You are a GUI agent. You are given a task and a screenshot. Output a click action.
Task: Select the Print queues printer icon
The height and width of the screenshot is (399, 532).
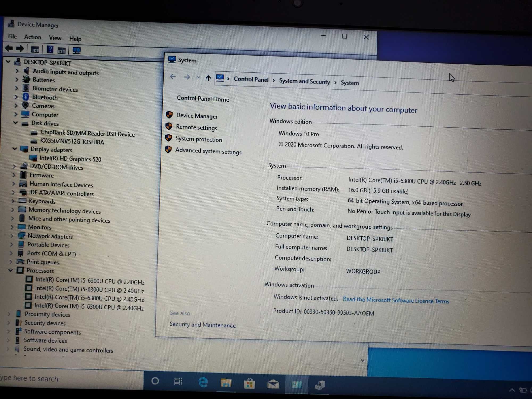pyautogui.click(x=20, y=261)
